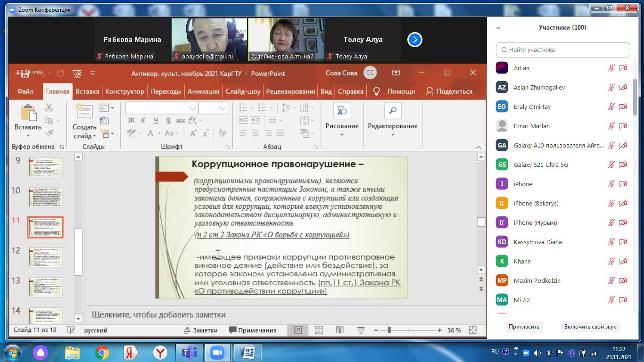Start slideshow from beginning in Quick Access

click(77, 73)
